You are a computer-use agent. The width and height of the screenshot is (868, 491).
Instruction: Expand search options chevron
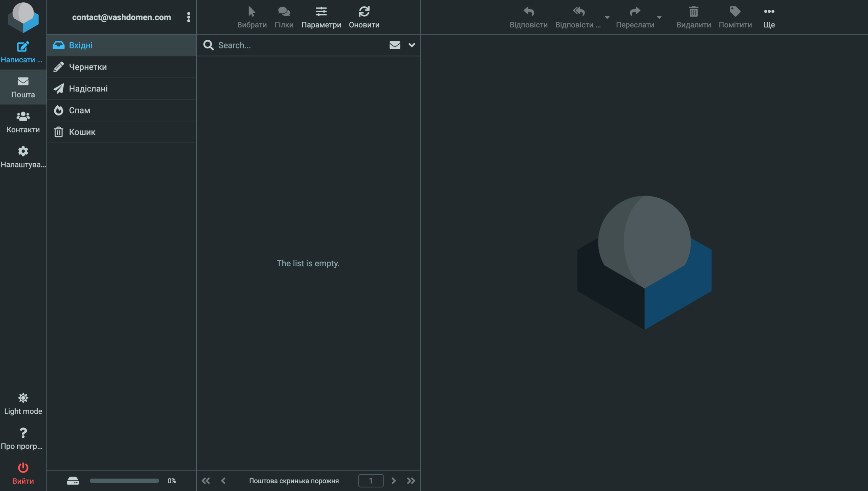(x=412, y=45)
